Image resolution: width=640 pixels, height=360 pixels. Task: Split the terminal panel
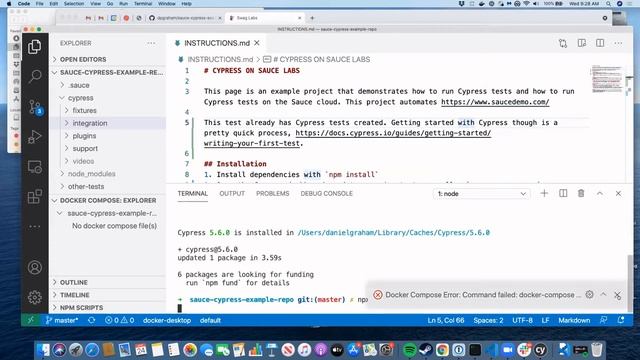point(563,193)
